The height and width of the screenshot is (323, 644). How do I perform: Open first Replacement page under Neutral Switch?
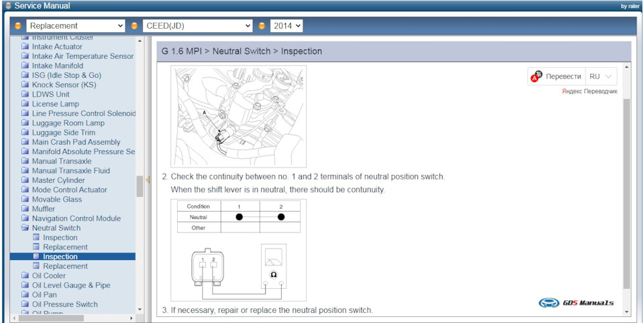tap(65, 247)
